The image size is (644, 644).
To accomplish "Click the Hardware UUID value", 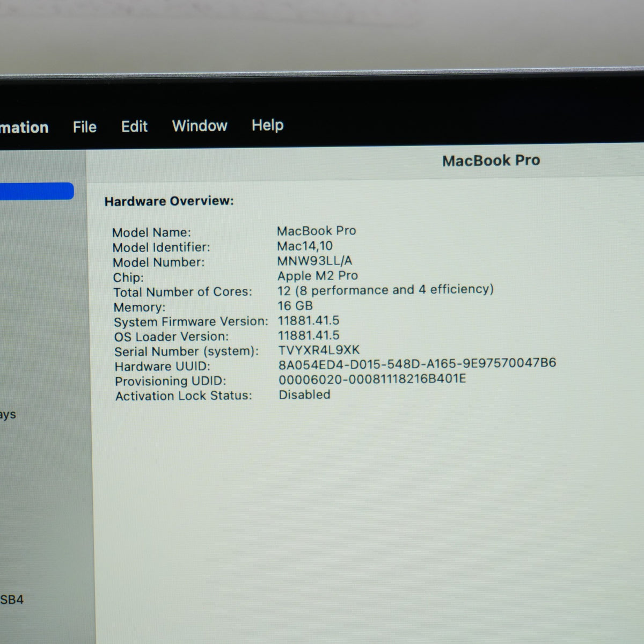I will (x=417, y=363).
